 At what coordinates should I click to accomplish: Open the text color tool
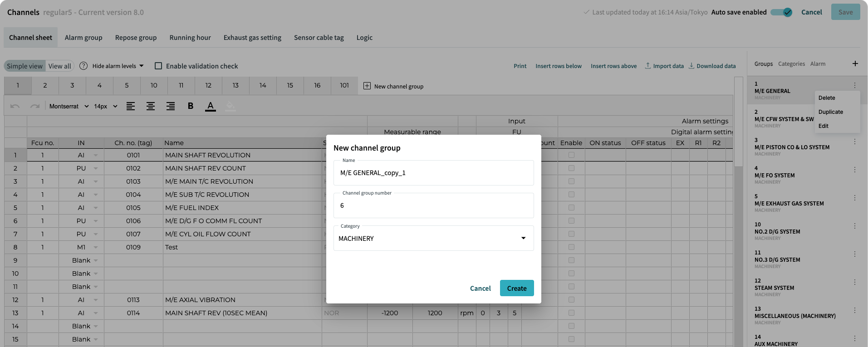click(211, 106)
